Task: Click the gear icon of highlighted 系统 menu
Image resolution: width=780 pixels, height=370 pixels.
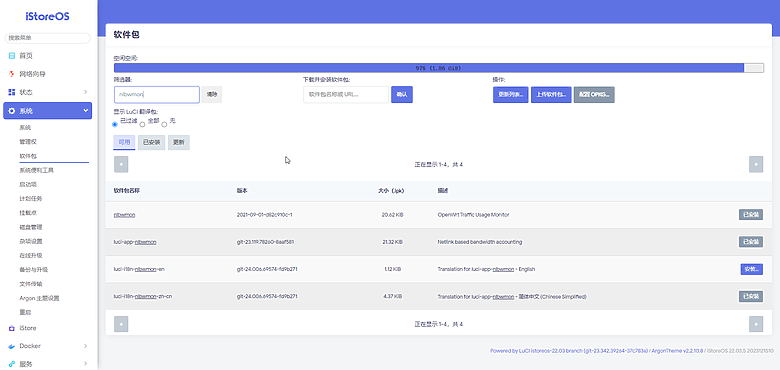Action: coord(11,110)
